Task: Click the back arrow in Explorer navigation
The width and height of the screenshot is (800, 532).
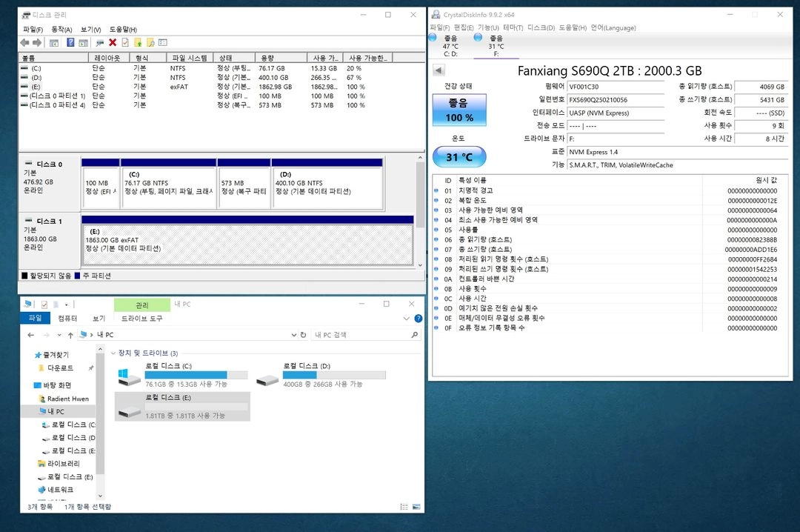Action: (x=30, y=335)
